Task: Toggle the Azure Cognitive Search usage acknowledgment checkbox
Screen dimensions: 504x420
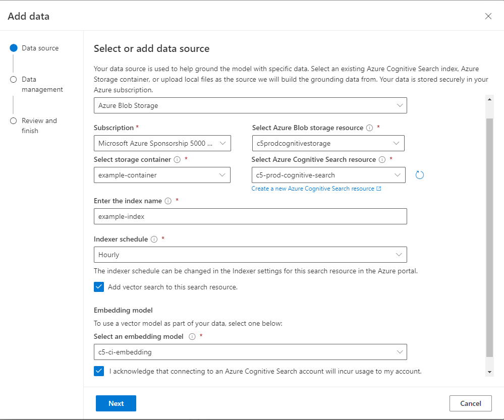Action: (99, 371)
